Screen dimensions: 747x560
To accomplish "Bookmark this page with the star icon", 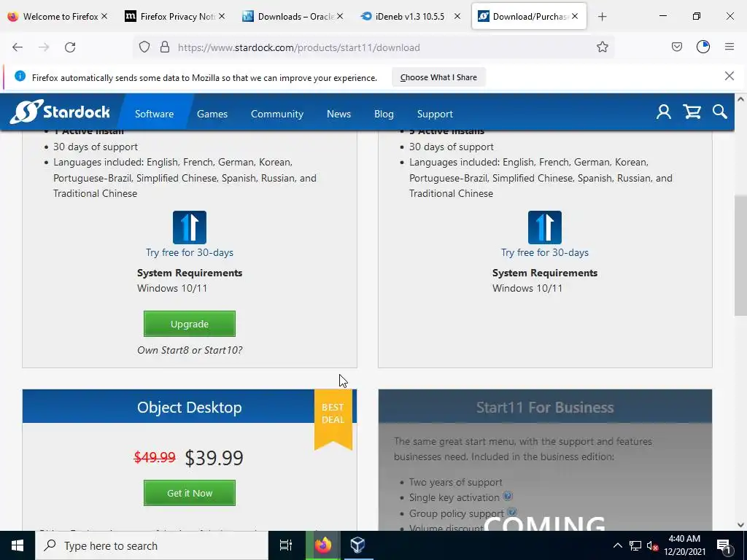I will (602, 47).
